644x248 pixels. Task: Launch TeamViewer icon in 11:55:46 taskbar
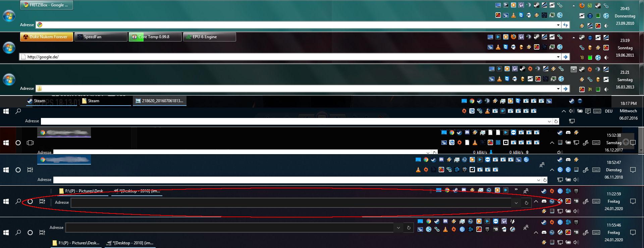[496, 221]
